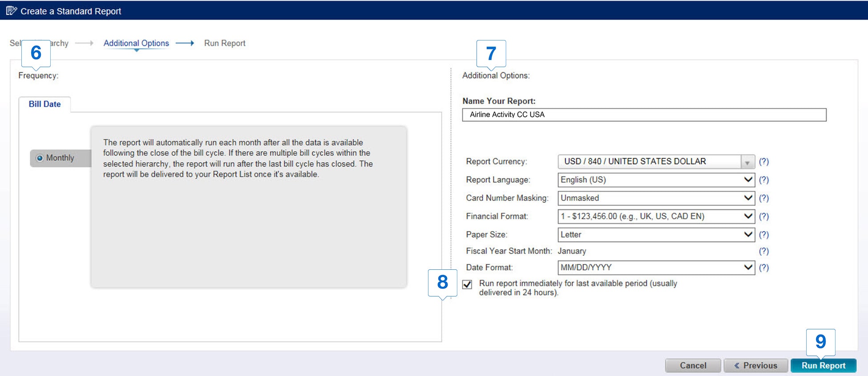This screenshot has height=376, width=868.
Task: Open help for Paper Size
Action: click(x=763, y=234)
